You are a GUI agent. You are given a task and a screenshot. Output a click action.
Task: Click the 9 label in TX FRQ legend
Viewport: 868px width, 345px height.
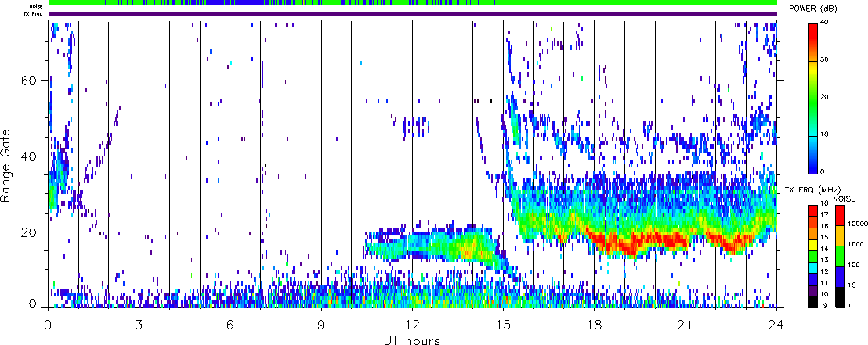(826, 306)
